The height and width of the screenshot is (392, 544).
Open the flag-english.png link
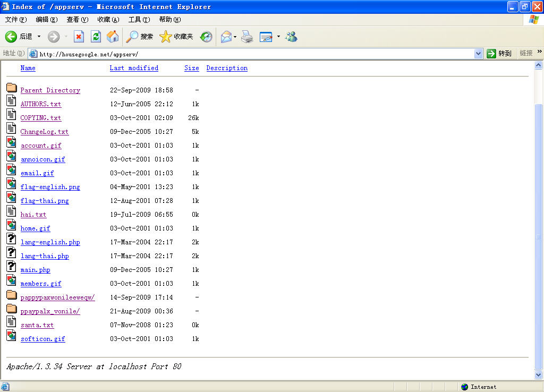coord(50,187)
